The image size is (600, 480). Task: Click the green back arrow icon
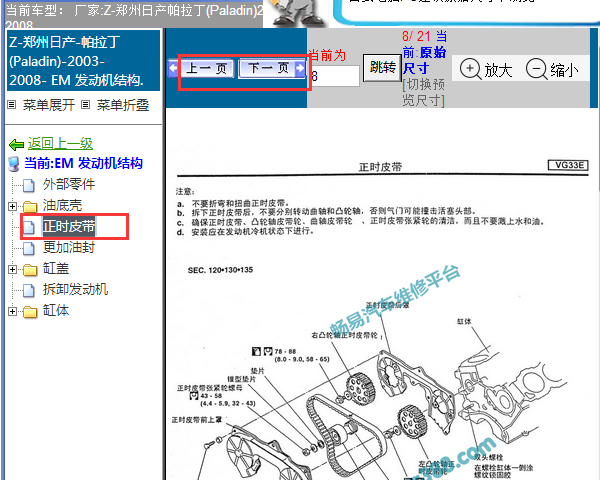click(x=16, y=145)
